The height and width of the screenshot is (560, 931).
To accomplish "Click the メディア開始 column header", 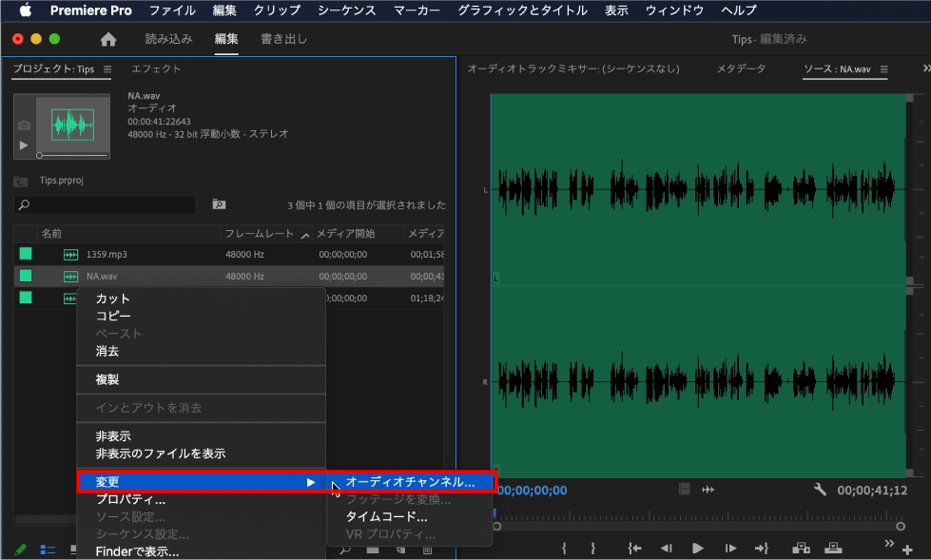I will pyautogui.click(x=345, y=234).
